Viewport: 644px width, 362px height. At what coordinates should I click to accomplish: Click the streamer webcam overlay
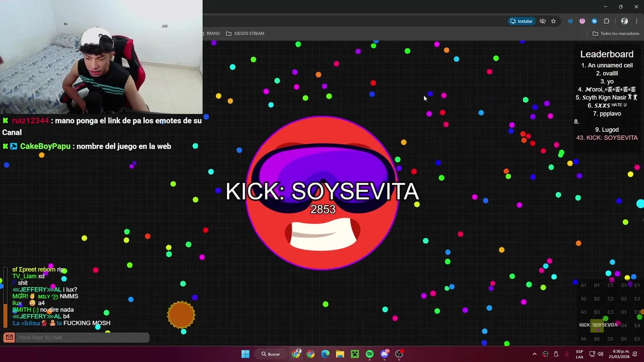(101, 57)
